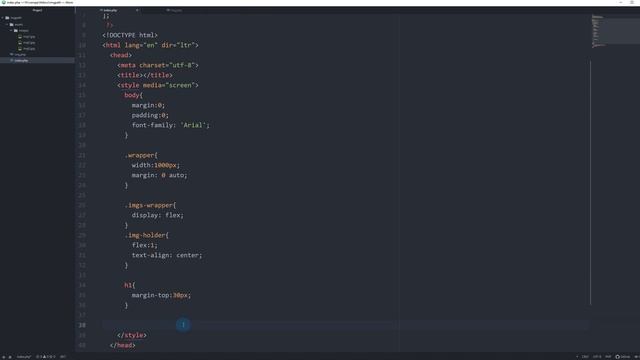Change the CRLF line ending setting
Viewport: 640px width, 360px height.
coord(585,357)
